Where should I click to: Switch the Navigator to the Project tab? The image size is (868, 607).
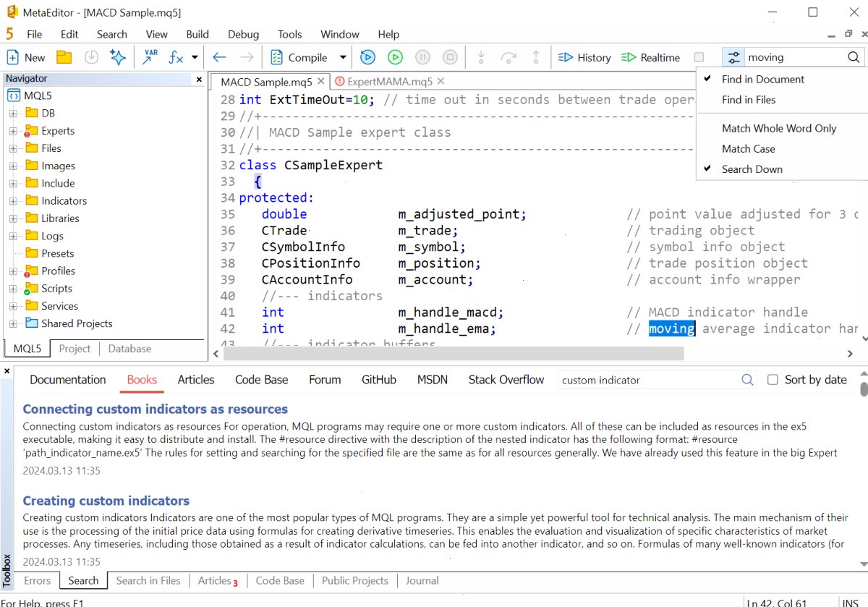pos(75,349)
